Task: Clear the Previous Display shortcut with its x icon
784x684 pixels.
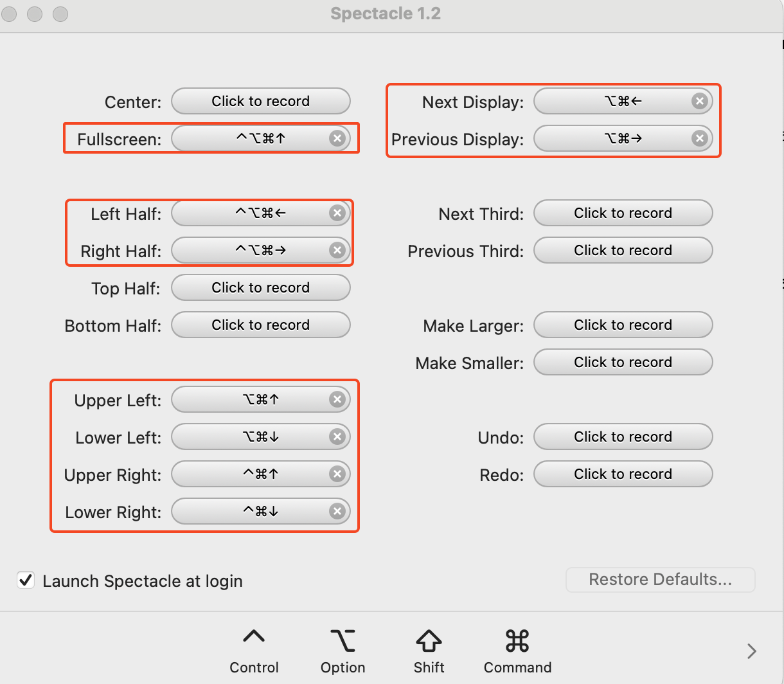Action: click(x=700, y=138)
